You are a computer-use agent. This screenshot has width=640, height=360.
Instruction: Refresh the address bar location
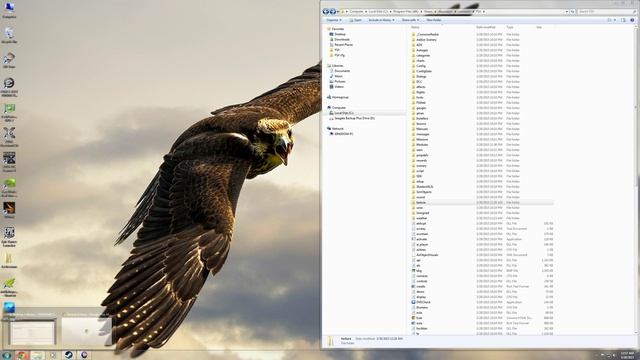click(x=573, y=12)
